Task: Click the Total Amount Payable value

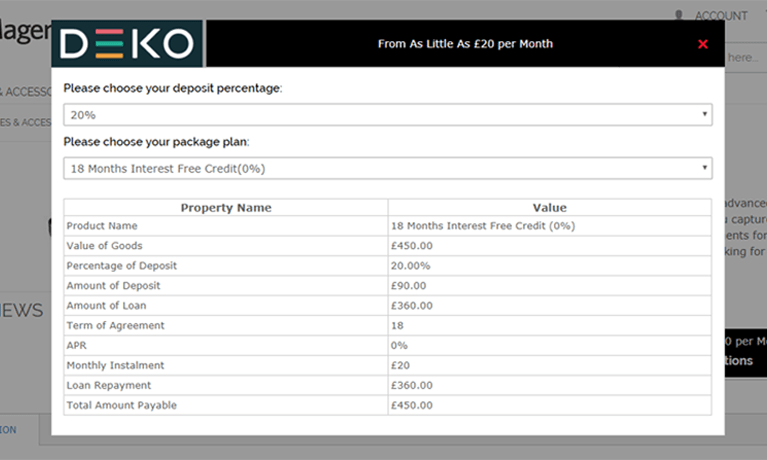Action: point(412,405)
